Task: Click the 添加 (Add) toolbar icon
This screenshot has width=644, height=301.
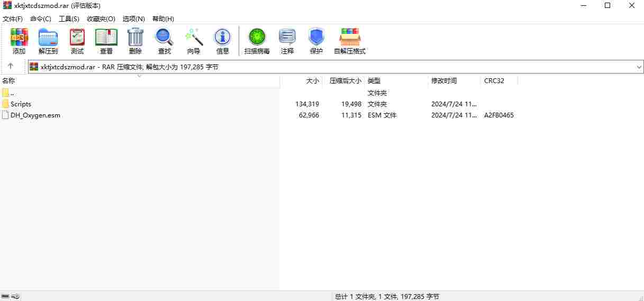Action: (x=19, y=41)
